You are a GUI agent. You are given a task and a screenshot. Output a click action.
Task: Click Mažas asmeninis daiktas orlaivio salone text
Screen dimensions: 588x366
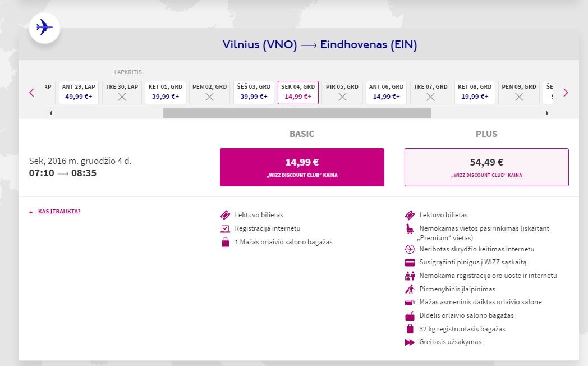coord(480,302)
